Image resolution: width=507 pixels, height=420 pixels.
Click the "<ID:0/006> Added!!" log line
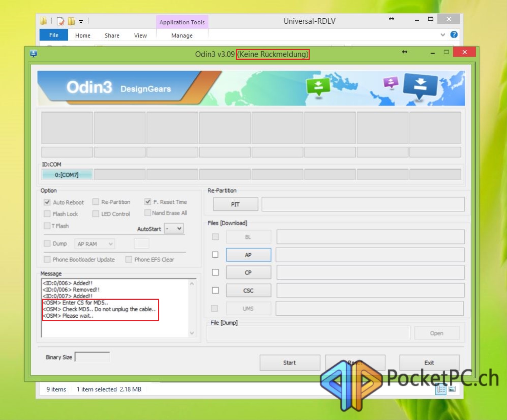tap(67, 283)
